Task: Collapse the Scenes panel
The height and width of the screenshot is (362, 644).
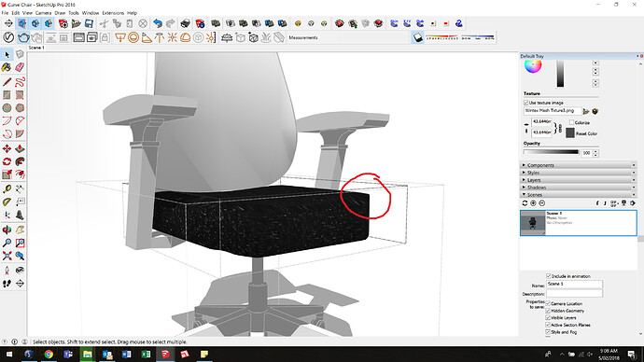Action: tap(579, 195)
